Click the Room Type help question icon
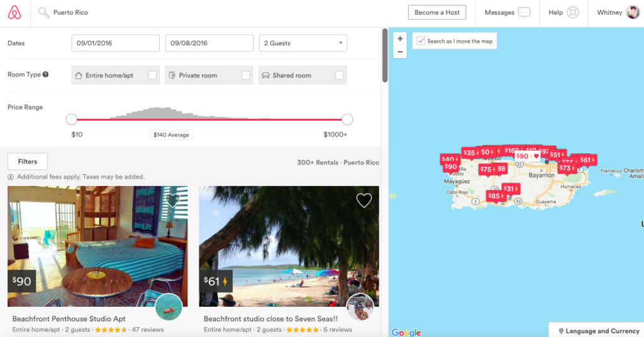Screen dimensions: 644x337 [x=45, y=74]
